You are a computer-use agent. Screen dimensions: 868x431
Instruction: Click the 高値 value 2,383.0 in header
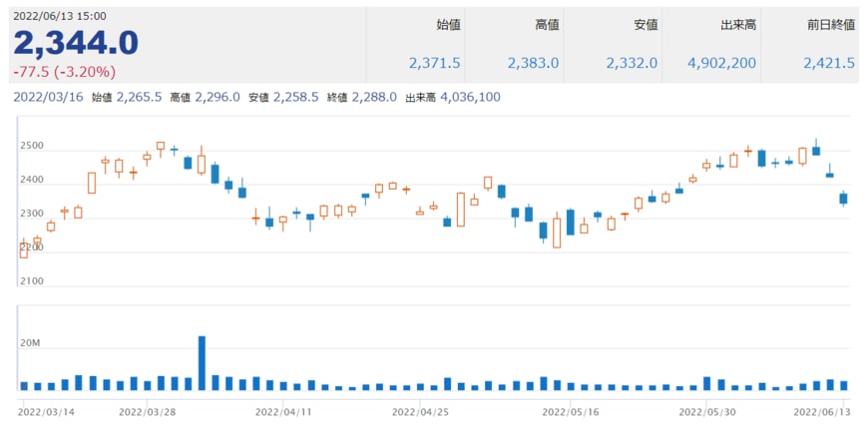533,63
